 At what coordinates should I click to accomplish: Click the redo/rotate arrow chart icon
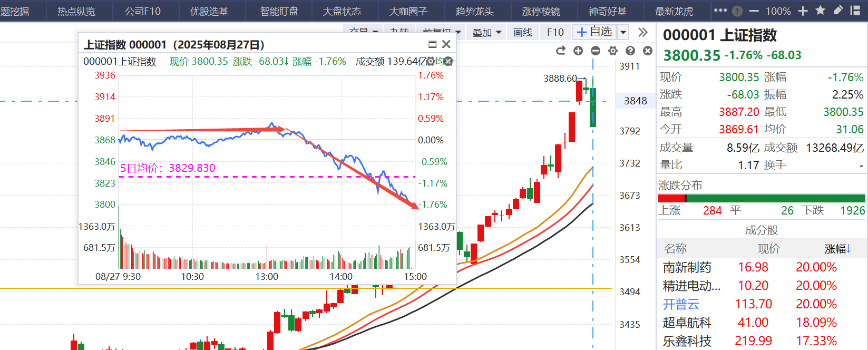coord(561,51)
